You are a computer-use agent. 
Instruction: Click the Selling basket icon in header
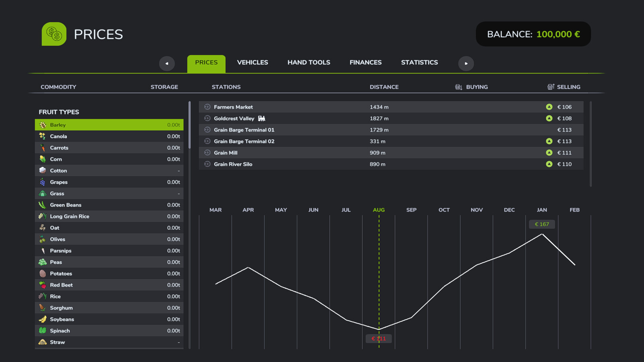[x=551, y=86]
